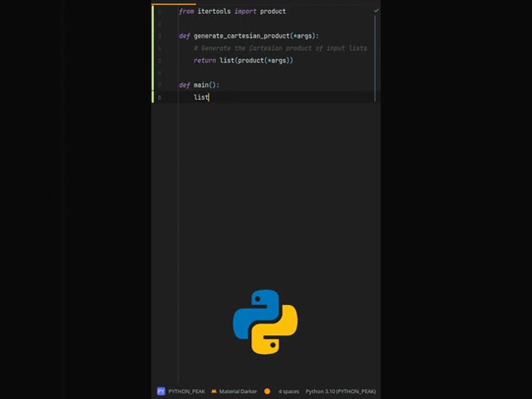Viewport: 532px width, 399px height.
Task: Click the green inspection checkmark icon
Action: 376,11
